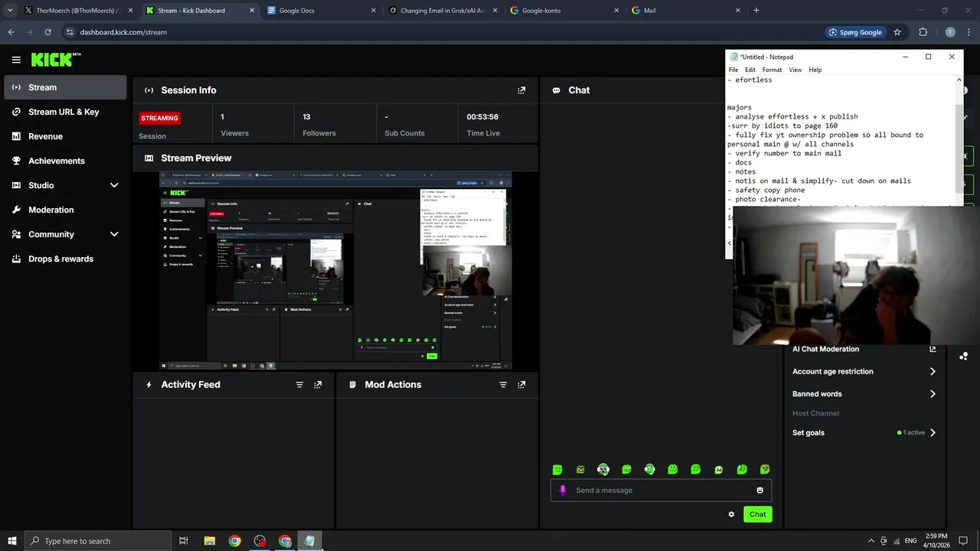Reload the page in Chrome
Viewport: 980px width, 551px height.
47,32
